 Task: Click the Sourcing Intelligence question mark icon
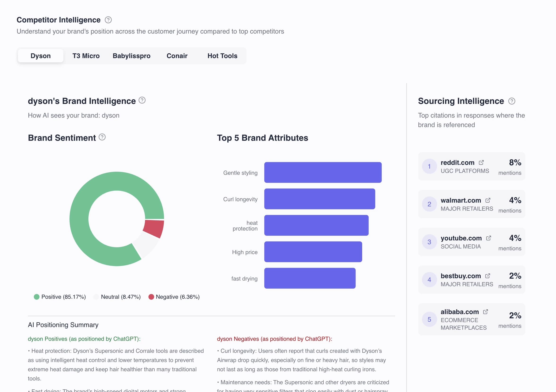pyautogui.click(x=512, y=101)
